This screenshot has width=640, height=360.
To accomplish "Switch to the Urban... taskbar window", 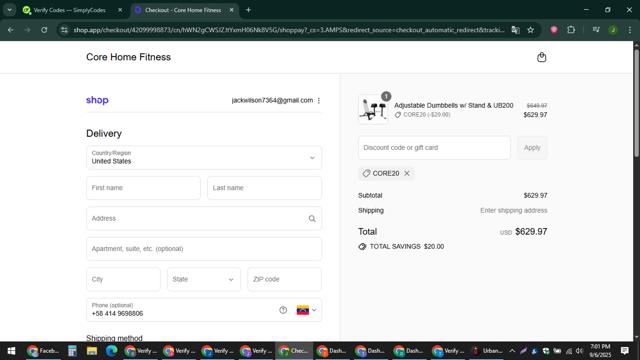I will [487, 351].
